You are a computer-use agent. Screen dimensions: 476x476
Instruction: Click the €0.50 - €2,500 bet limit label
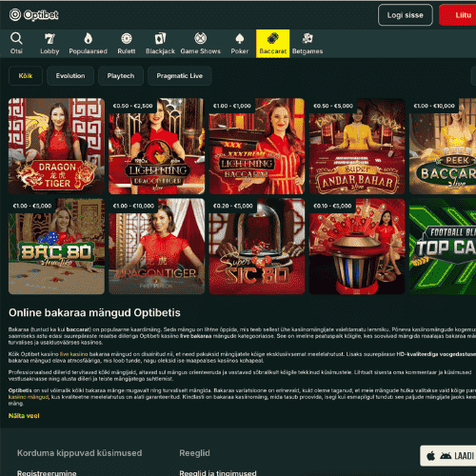coord(132,106)
